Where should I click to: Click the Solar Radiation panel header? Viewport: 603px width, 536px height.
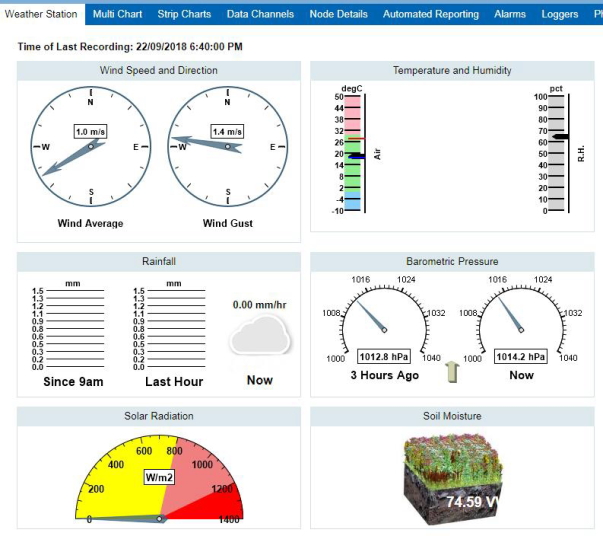pos(159,416)
